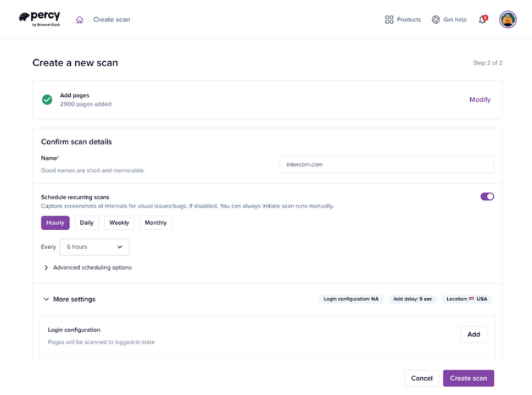Click the Create scan breadcrumb item

[x=112, y=20]
